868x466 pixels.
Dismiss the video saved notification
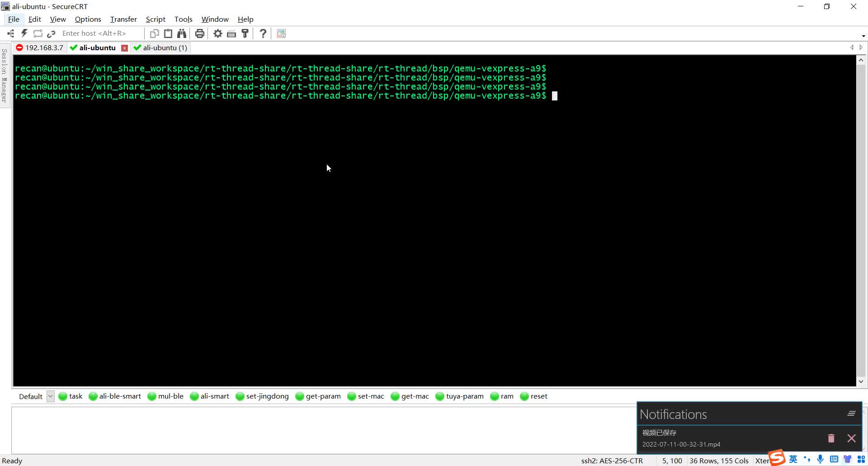click(852, 438)
